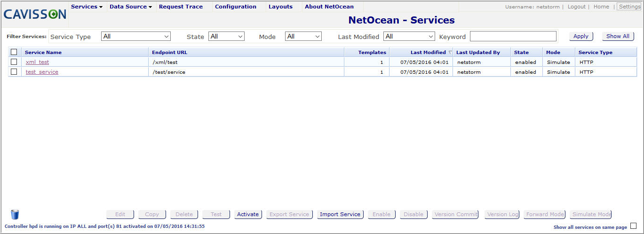644x234 pixels.
Task: Click into the Keyword filter field
Action: tap(513, 36)
